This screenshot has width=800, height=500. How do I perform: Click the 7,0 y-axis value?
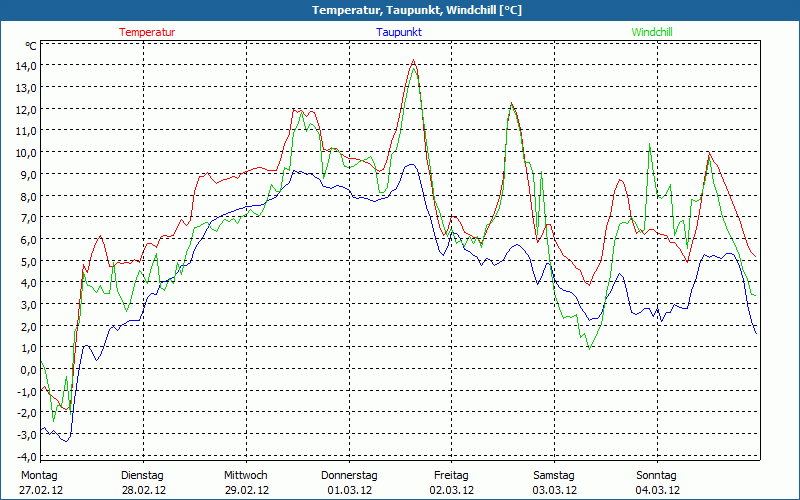pos(28,217)
